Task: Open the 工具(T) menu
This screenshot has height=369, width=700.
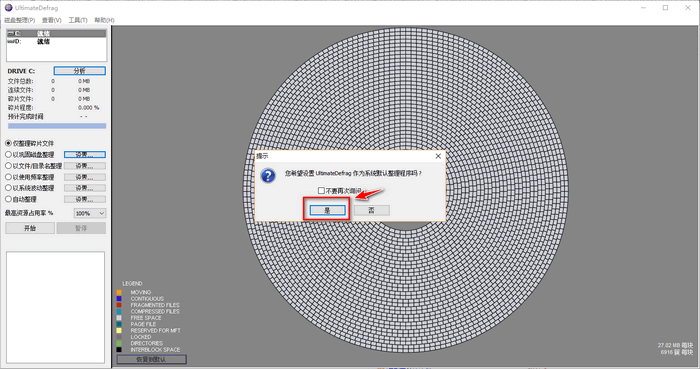Action: tap(78, 20)
